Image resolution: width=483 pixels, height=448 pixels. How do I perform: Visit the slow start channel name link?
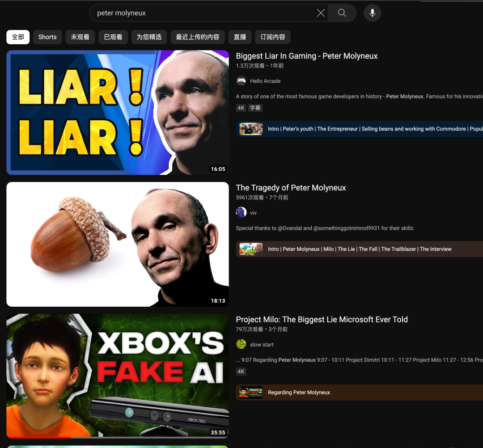coord(262,345)
